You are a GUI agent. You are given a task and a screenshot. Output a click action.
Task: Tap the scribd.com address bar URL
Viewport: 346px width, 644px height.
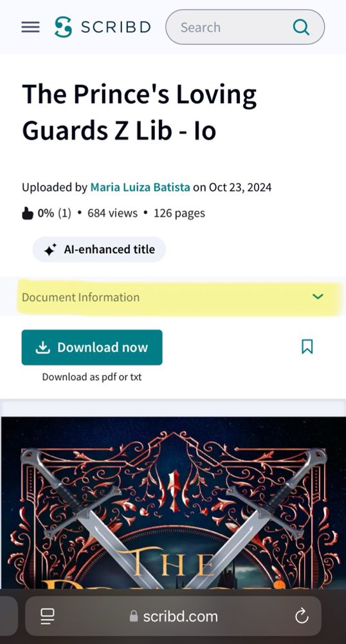[180, 616]
